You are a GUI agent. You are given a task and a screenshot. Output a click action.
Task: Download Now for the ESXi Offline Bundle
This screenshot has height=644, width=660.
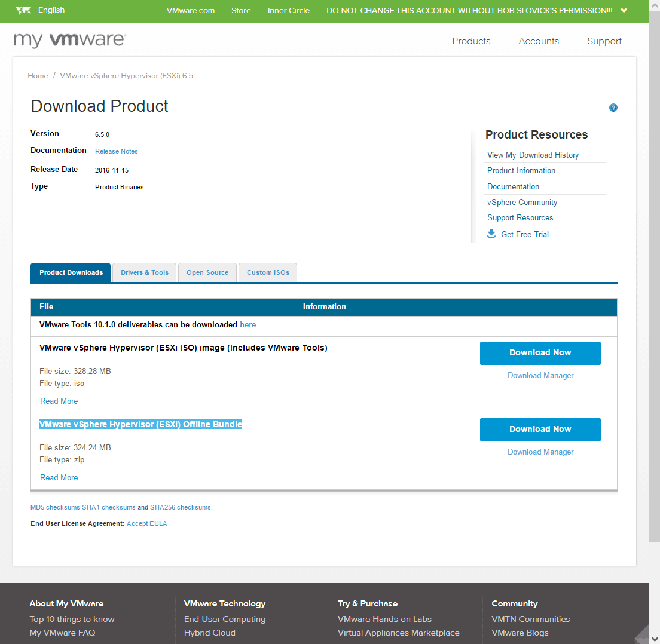pos(540,430)
